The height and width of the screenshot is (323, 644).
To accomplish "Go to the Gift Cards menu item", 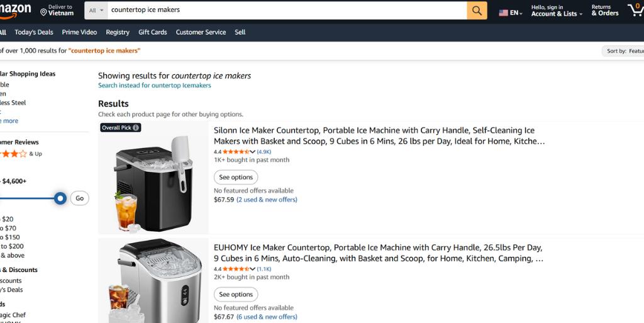I will click(x=153, y=32).
